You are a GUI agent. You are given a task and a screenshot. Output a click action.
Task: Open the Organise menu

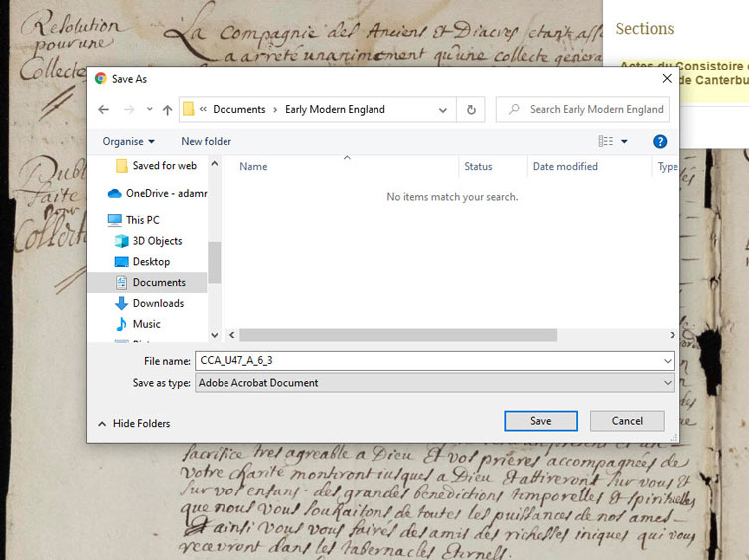pos(128,141)
